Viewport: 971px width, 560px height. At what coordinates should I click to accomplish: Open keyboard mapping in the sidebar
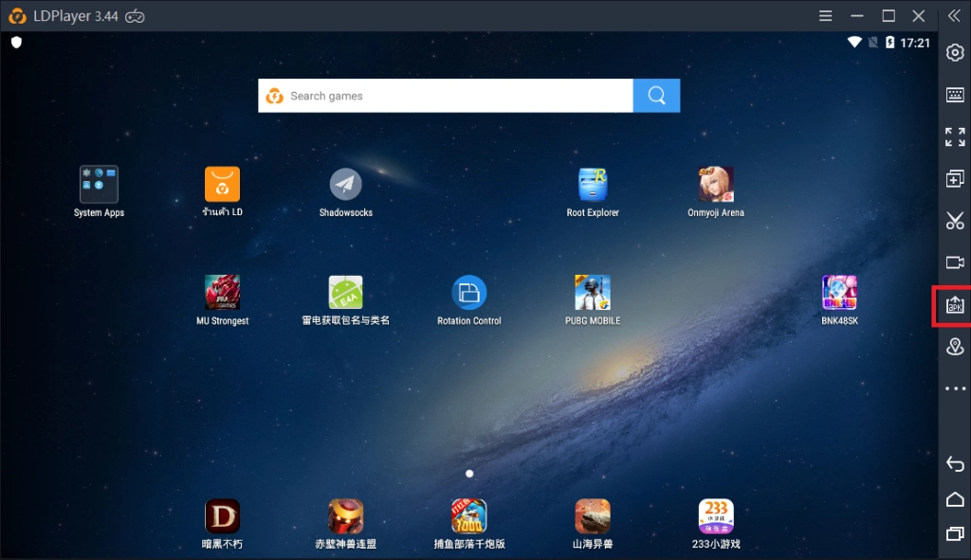click(955, 95)
